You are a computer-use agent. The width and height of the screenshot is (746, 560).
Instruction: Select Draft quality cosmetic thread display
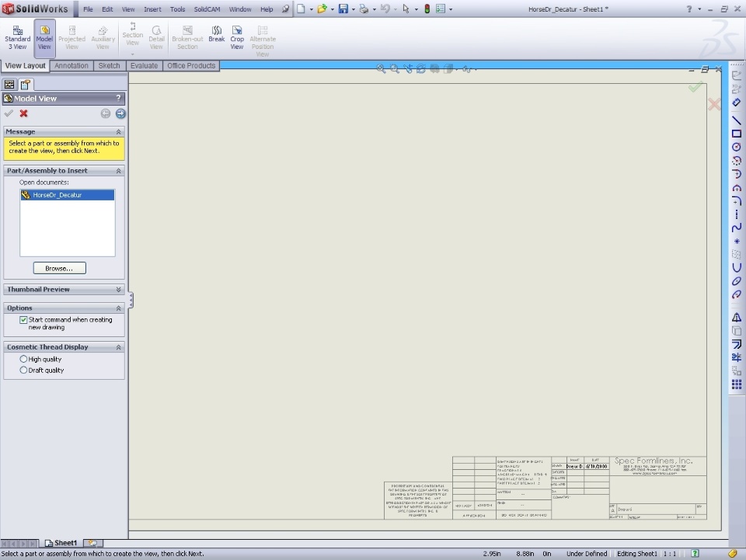pyautogui.click(x=23, y=370)
